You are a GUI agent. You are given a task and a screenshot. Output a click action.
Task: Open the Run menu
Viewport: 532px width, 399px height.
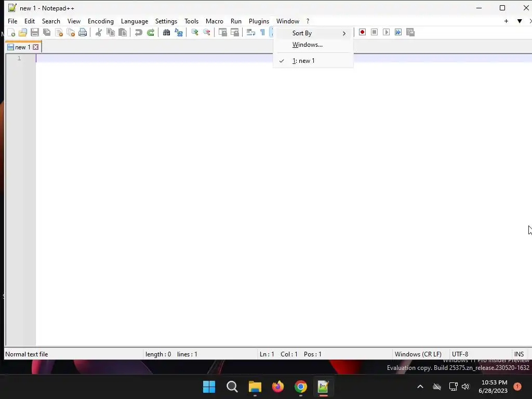[236, 21]
